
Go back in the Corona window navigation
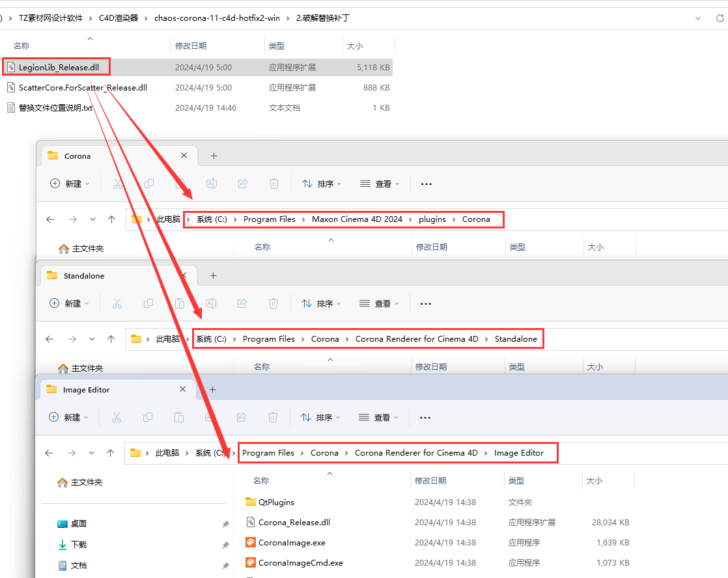click(50, 219)
